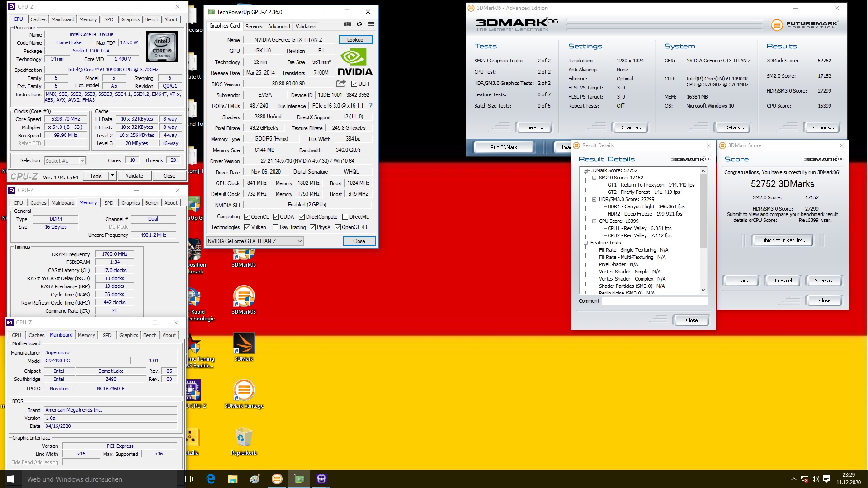Image resolution: width=868 pixels, height=488 pixels.
Task: Open the Bench tab in top CPU-Z window
Action: 151,19
